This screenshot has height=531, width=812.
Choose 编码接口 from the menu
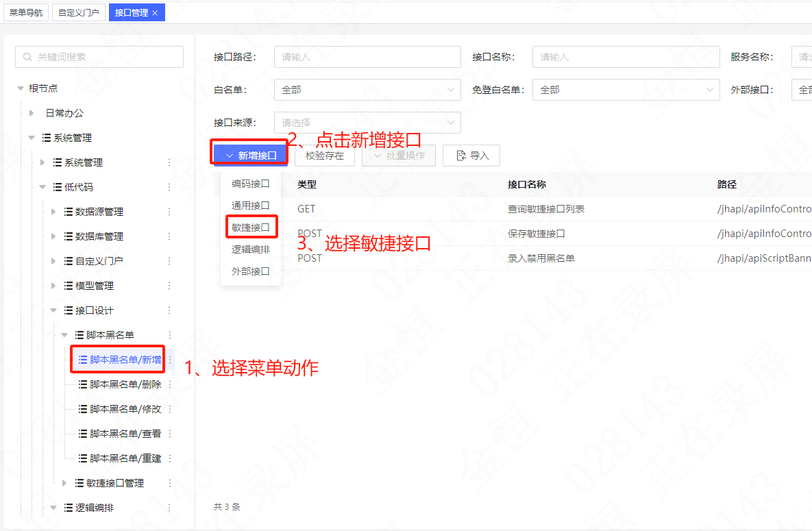251,184
